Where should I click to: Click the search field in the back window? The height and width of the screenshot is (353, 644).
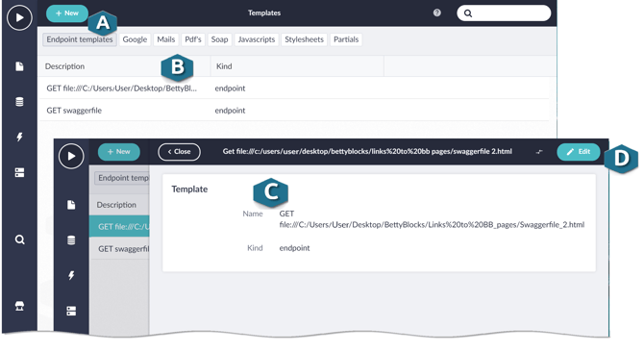[504, 13]
